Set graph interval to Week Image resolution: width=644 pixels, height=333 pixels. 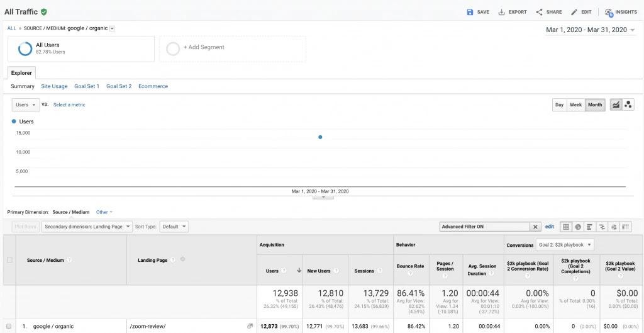tap(576, 105)
